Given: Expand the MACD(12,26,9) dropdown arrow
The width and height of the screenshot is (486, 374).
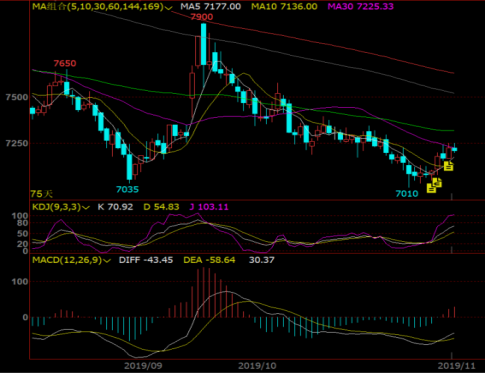Looking at the screenshot, I should (107, 261).
